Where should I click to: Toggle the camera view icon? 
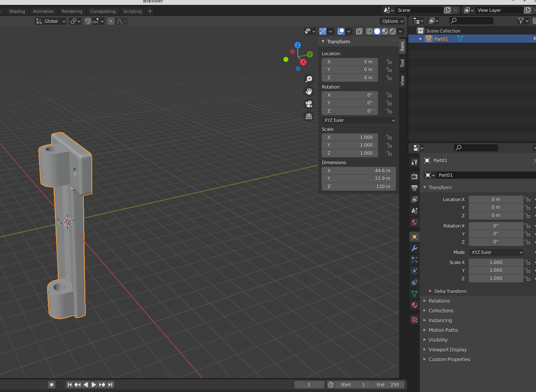pos(309,104)
